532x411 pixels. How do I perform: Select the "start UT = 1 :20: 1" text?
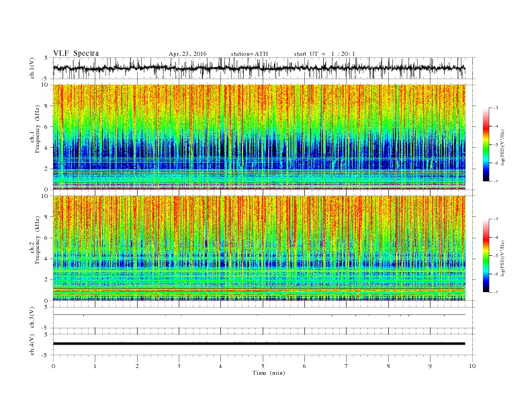pyautogui.click(x=324, y=54)
